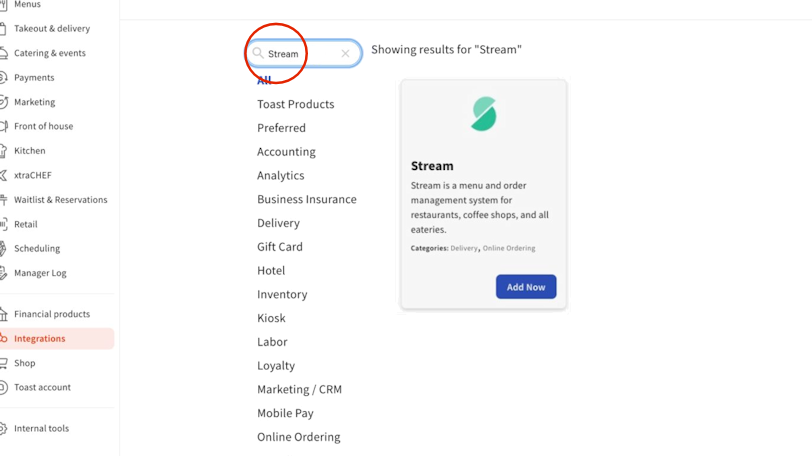Click into the Stream search field
This screenshot has height=456, width=812.
tap(300, 54)
